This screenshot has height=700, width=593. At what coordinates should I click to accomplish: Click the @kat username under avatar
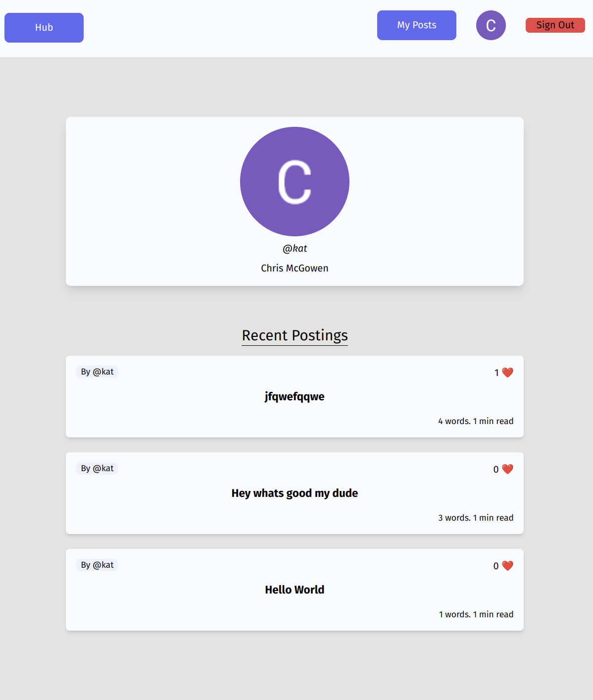click(x=295, y=249)
